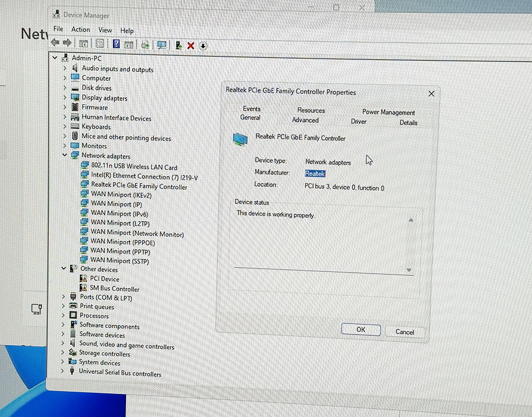Open the Events tab
The width and height of the screenshot is (532, 417).
click(252, 109)
